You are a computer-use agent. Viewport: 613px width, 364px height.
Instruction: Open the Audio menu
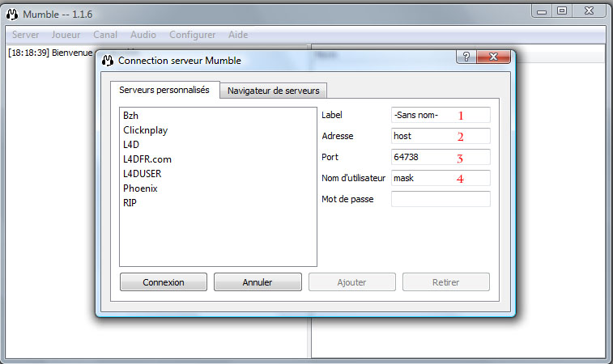click(x=143, y=35)
